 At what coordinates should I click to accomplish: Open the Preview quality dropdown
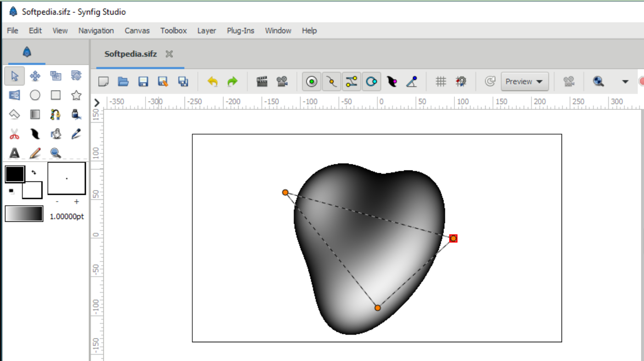click(525, 81)
